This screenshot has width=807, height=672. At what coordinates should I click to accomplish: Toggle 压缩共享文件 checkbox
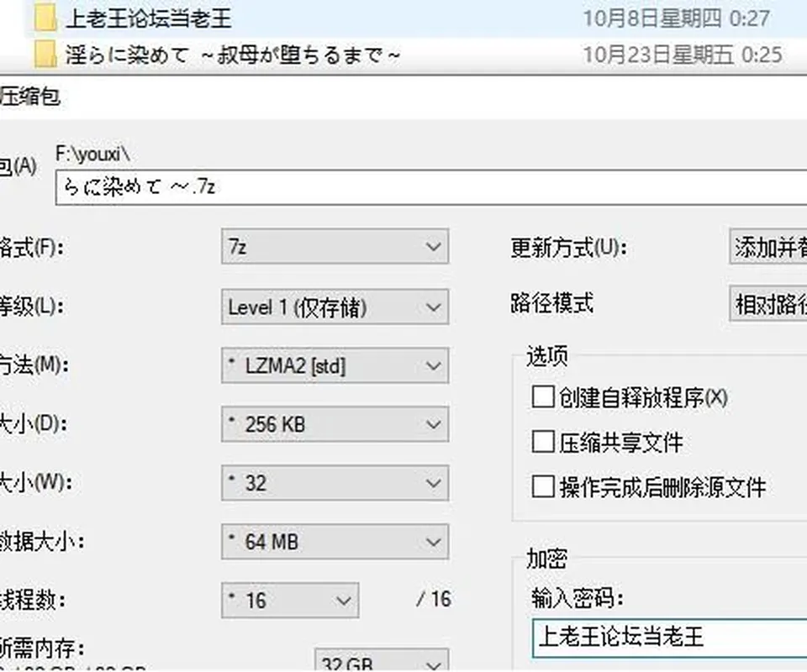tap(543, 442)
